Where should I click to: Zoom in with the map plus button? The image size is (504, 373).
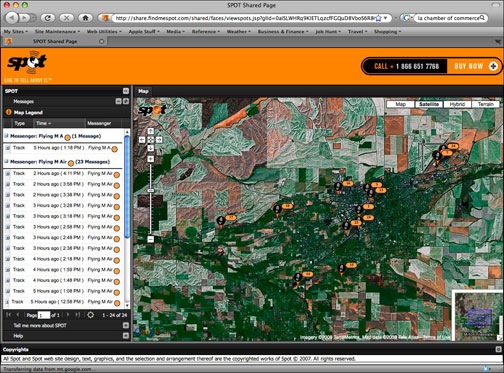pyautogui.click(x=151, y=159)
